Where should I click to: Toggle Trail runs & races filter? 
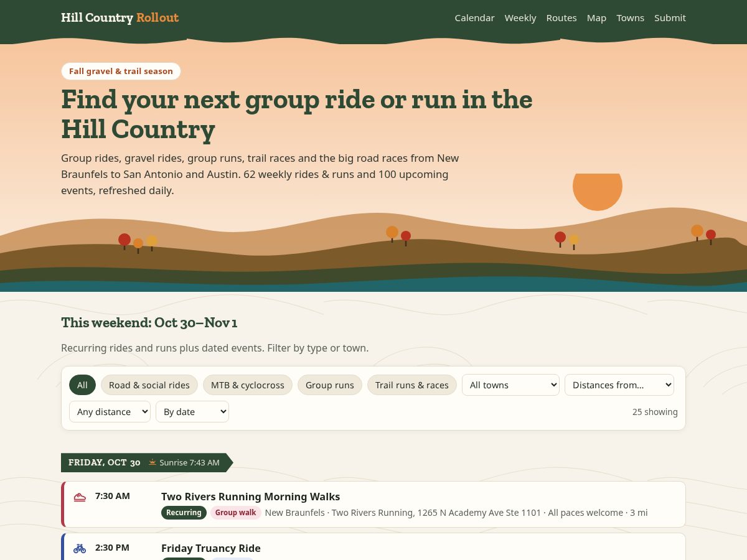click(x=412, y=385)
